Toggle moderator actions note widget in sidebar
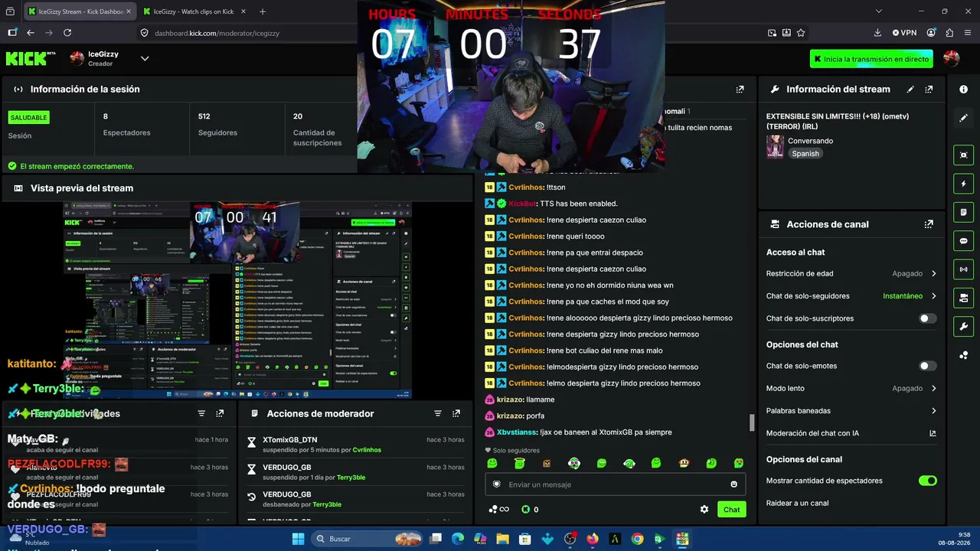The height and width of the screenshot is (551, 980). [963, 212]
